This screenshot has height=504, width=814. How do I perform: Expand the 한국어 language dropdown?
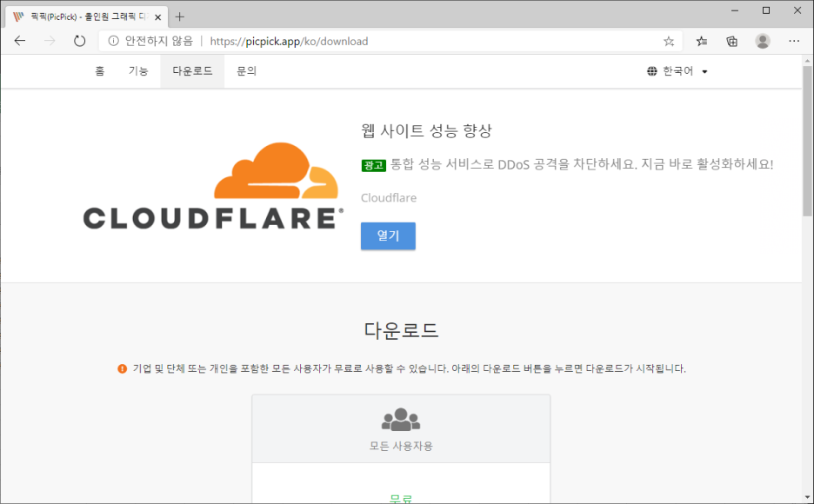[678, 71]
